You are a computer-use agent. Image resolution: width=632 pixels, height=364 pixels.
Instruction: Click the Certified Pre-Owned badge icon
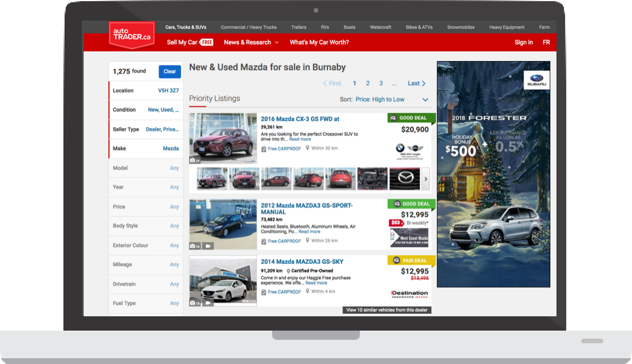coord(288,271)
